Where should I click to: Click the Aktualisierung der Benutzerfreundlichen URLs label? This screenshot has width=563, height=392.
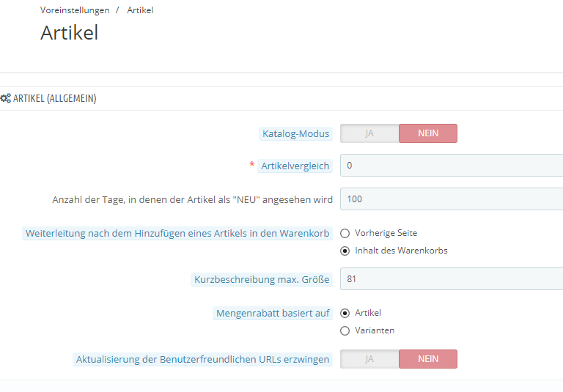pos(203,359)
